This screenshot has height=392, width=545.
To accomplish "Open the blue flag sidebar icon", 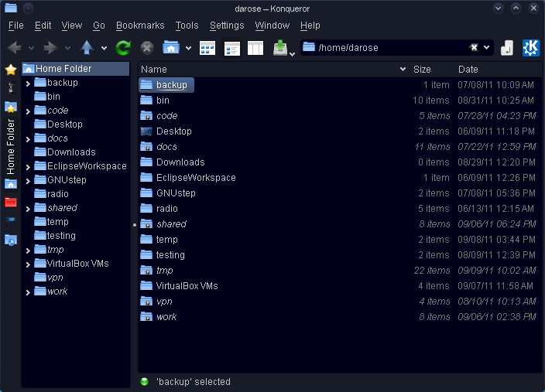I will [x=11, y=220].
